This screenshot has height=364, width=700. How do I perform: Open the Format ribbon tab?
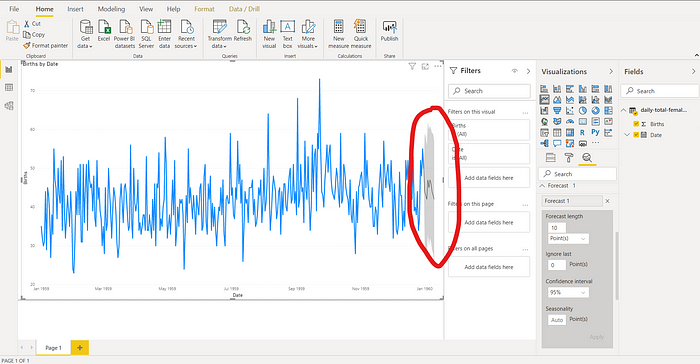tap(204, 9)
